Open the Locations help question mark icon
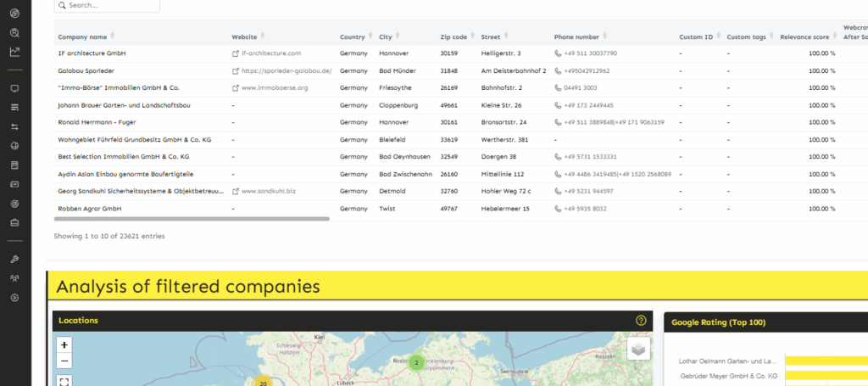Image resolution: width=868 pixels, height=386 pixels. tap(641, 321)
